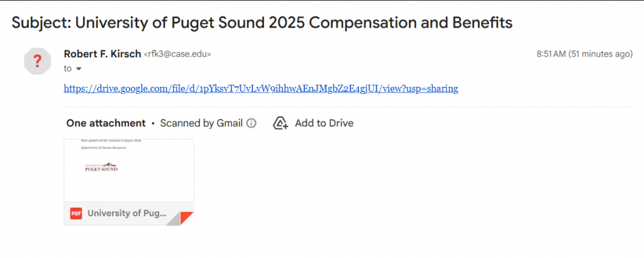Click sender name Robert F. Kirsch
The width and height of the screenshot is (644, 258).
click(103, 54)
